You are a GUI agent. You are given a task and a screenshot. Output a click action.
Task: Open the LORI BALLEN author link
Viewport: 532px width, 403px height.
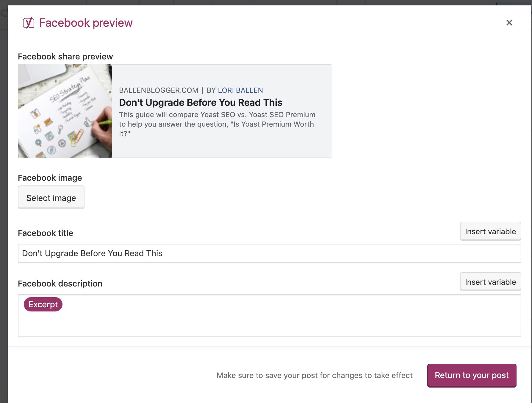(x=240, y=90)
